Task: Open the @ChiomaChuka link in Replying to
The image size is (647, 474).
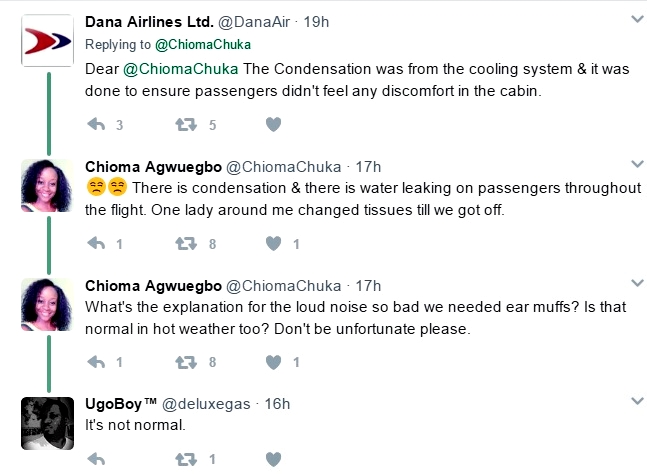Action: pyautogui.click(x=203, y=45)
